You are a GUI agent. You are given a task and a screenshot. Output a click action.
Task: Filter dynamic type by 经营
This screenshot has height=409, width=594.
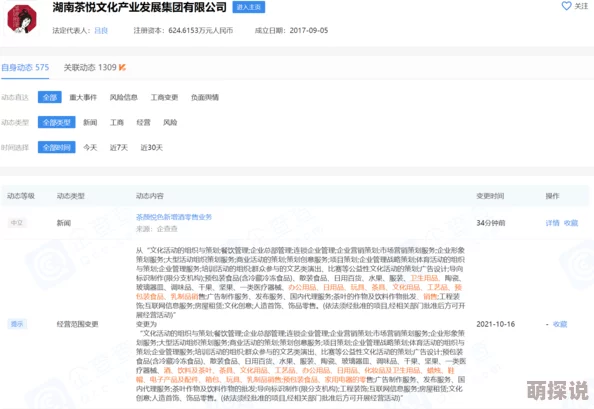[144, 122]
